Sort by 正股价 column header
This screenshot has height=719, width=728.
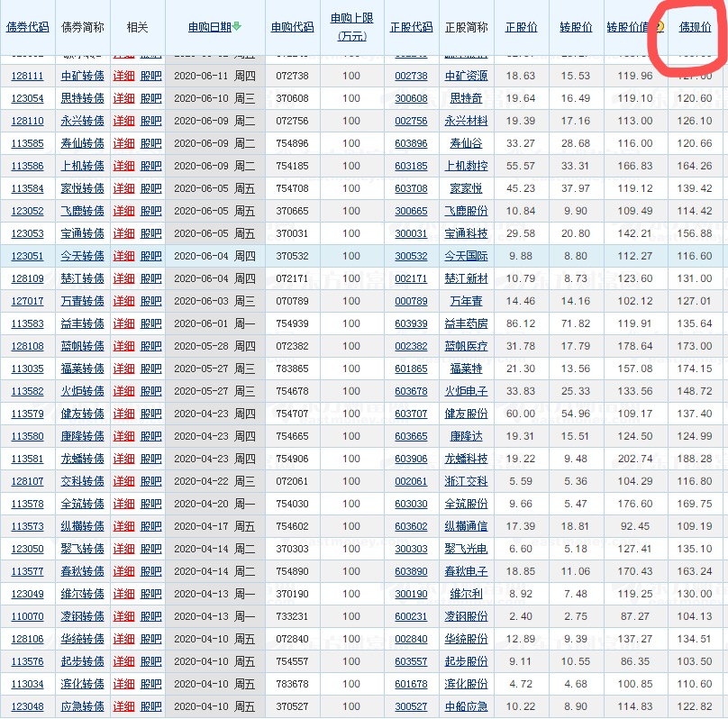(x=522, y=27)
